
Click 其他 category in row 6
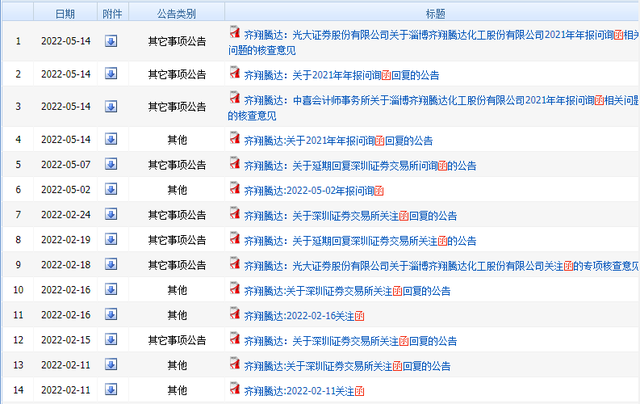177,190
